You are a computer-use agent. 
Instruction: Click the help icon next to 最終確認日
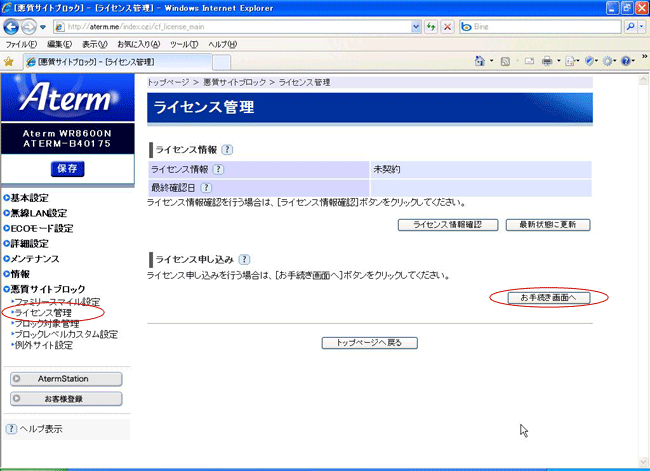click(207, 186)
